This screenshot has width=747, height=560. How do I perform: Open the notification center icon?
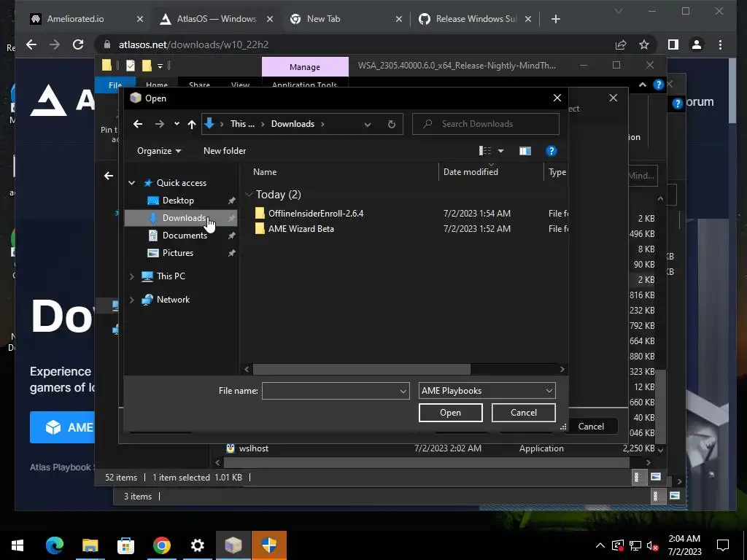[x=723, y=545]
